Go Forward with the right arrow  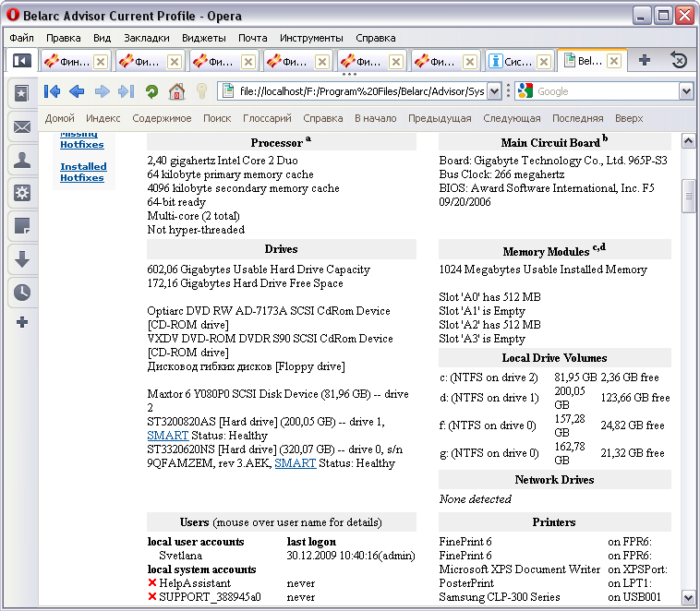[x=102, y=91]
